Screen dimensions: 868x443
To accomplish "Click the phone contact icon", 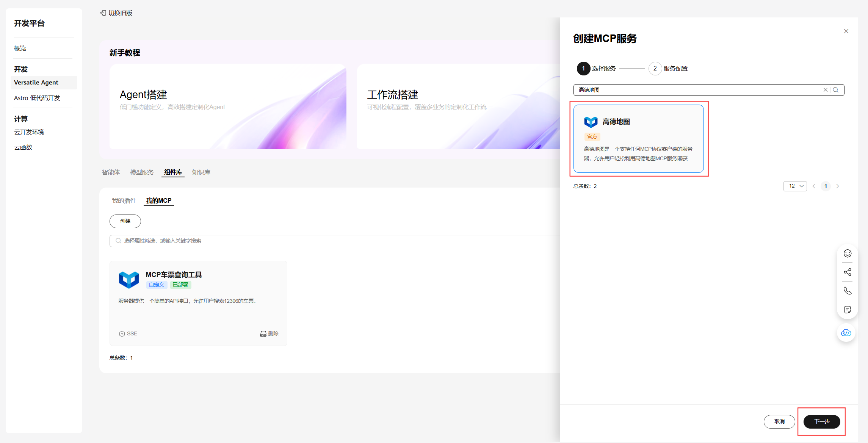I will [848, 291].
